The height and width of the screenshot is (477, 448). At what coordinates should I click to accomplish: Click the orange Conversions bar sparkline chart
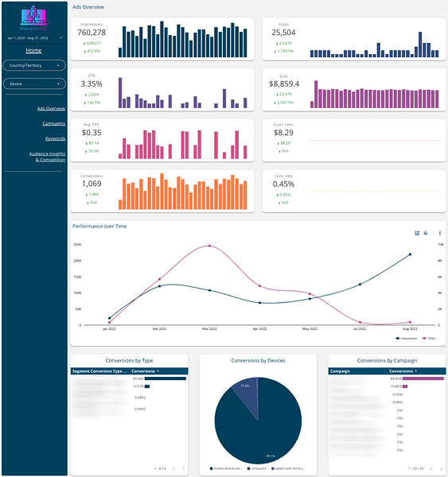tap(183, 192)
